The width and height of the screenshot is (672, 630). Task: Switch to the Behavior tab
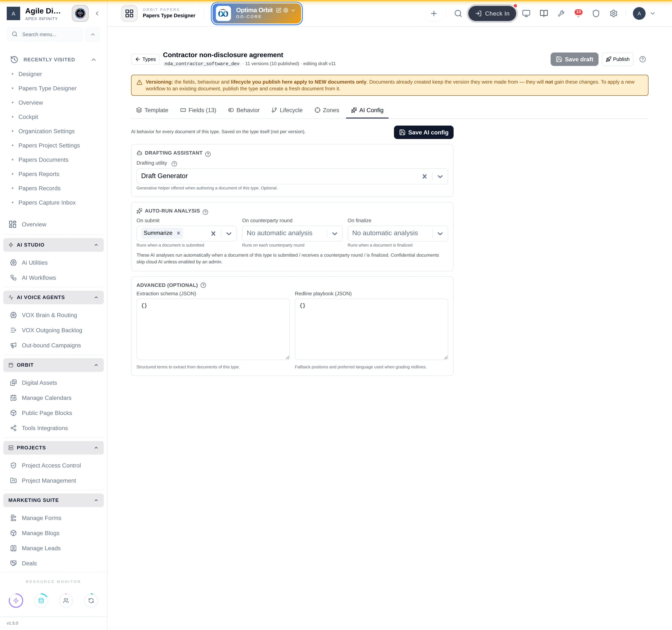click(244, 110)
